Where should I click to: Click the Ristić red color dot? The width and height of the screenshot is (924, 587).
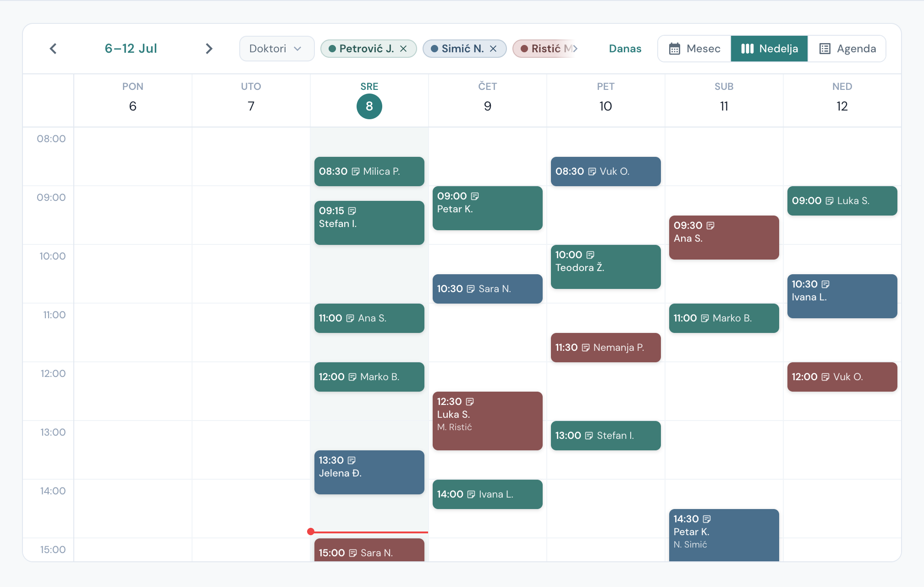pyautogui.click(x=524, y=49)
